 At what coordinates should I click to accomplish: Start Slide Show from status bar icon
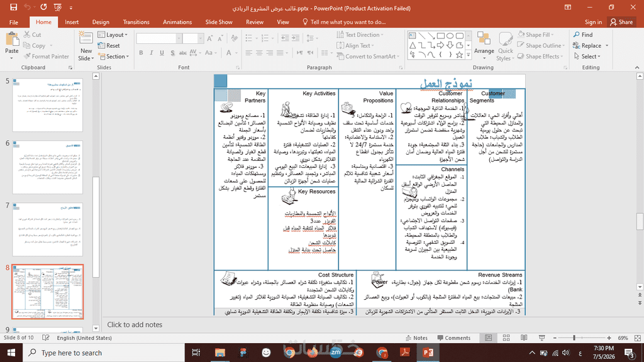pos(542,337)
